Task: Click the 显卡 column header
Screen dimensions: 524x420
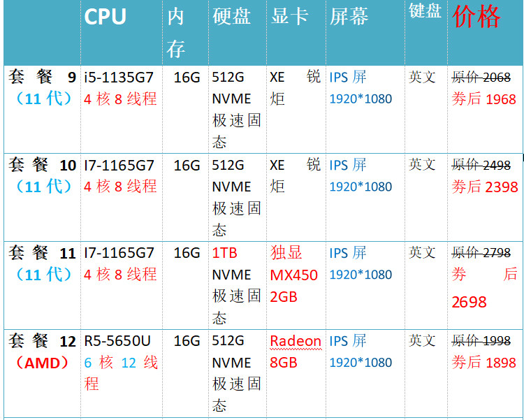Action: (289, 16)
